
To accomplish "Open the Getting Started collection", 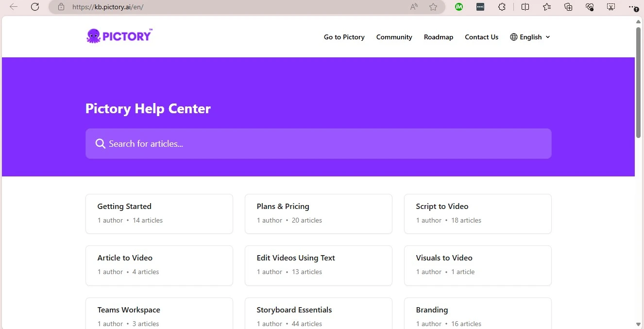I will click(159, 214).
